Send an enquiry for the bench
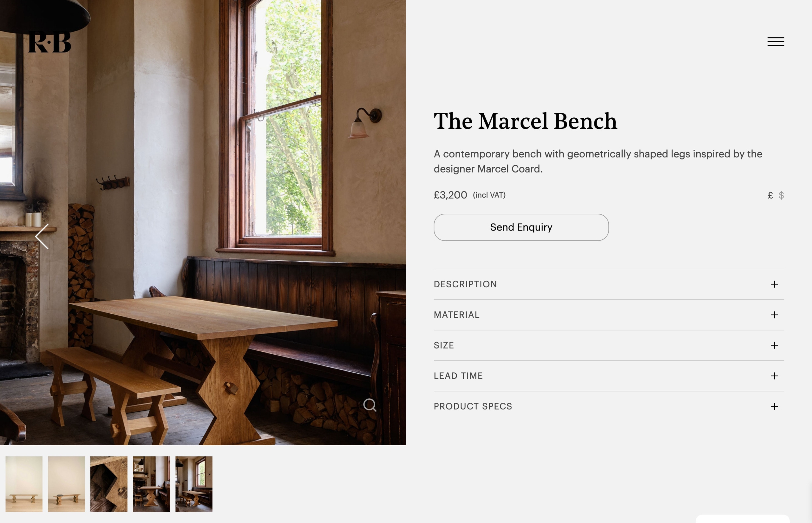Screen dimensions: 812x523 click(521, 227)
